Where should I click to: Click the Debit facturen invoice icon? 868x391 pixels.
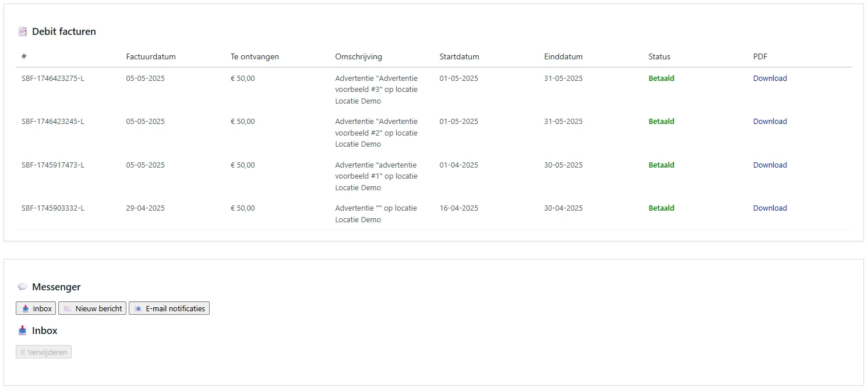[x=23, y=31]
